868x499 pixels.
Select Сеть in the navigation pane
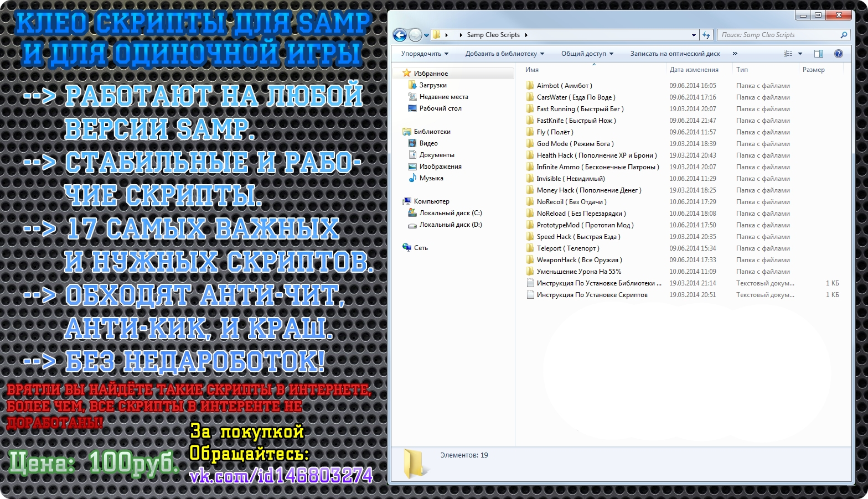[x=421, y=248]
